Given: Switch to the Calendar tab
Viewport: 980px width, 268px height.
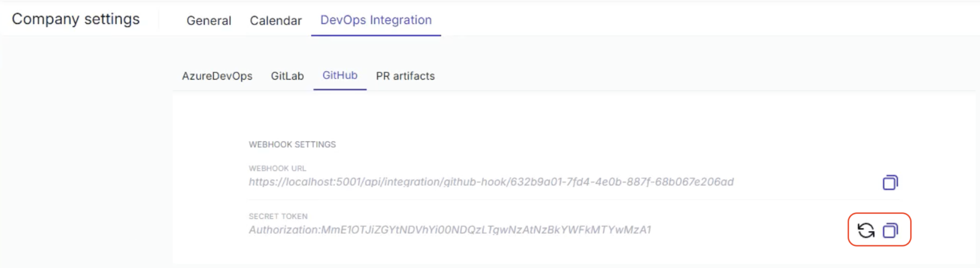Looking at the screenshot, I should tap(276, 20).
